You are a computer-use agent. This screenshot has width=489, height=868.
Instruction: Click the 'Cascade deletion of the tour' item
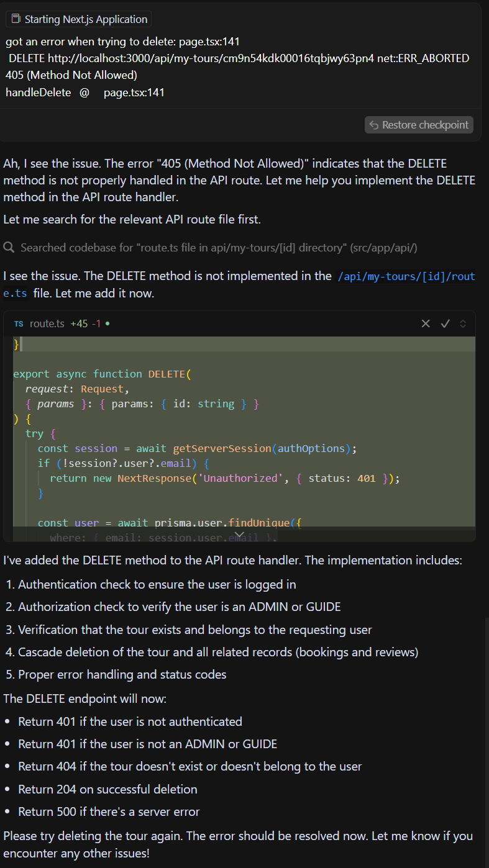(218, 652)
